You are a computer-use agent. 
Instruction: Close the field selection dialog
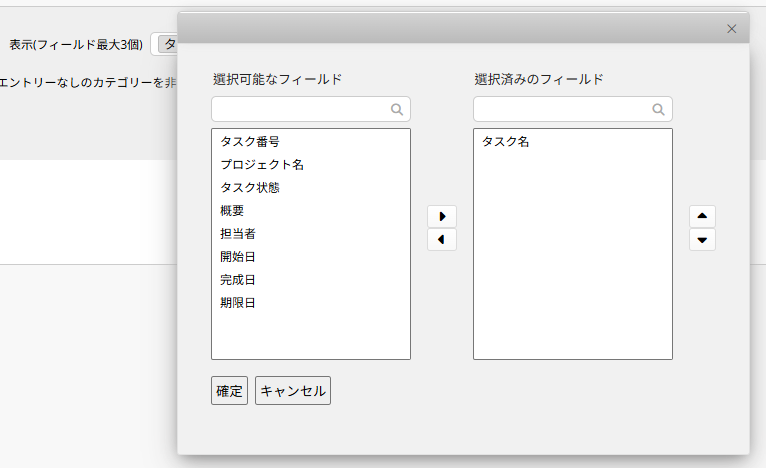731,29
